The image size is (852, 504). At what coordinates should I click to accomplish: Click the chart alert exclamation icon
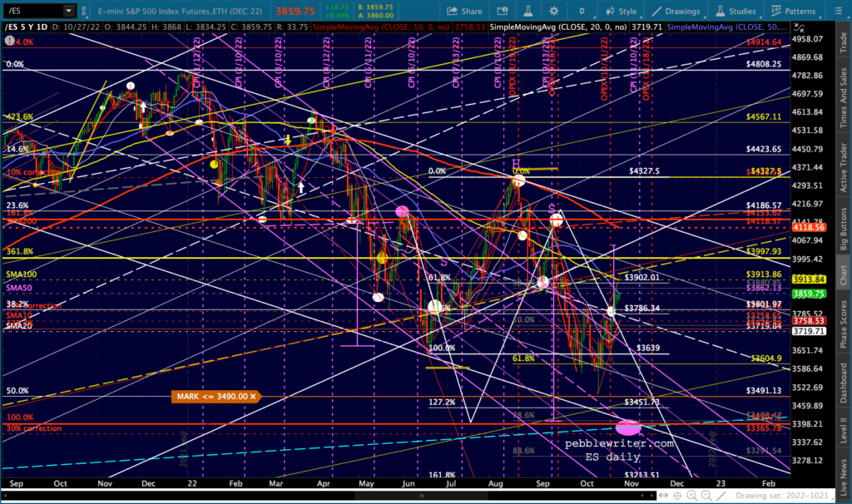coord(10,41)
